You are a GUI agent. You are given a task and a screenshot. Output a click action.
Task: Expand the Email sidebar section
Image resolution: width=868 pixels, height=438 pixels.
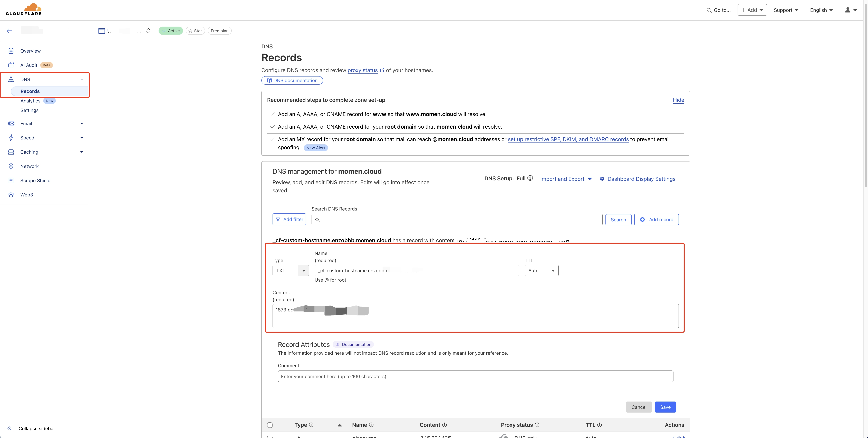pos(82,124)
